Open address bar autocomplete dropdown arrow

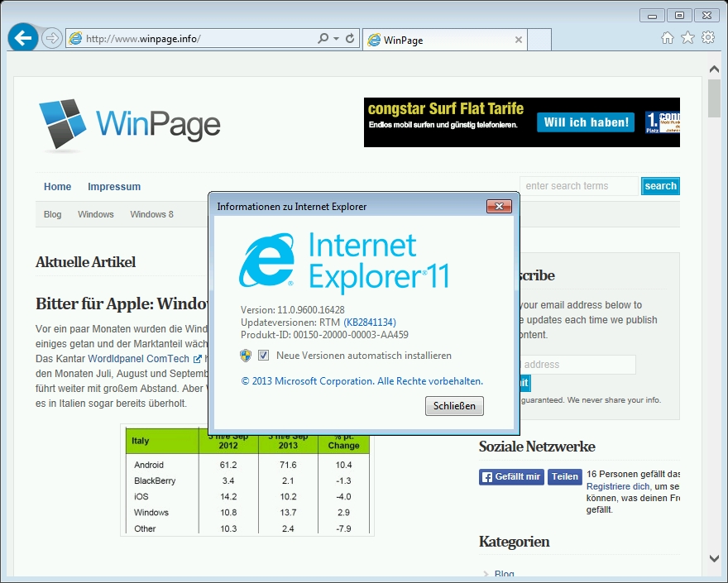point(336,39)
